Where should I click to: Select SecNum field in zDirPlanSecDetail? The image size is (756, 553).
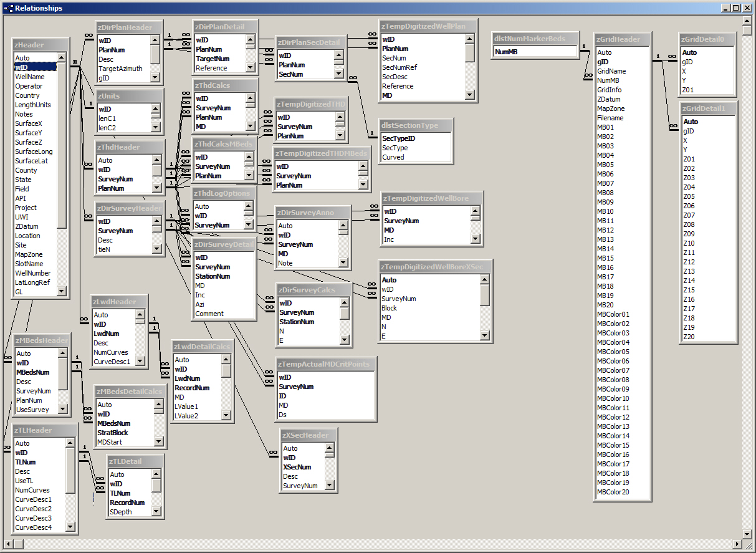click(x=305, y=74)
